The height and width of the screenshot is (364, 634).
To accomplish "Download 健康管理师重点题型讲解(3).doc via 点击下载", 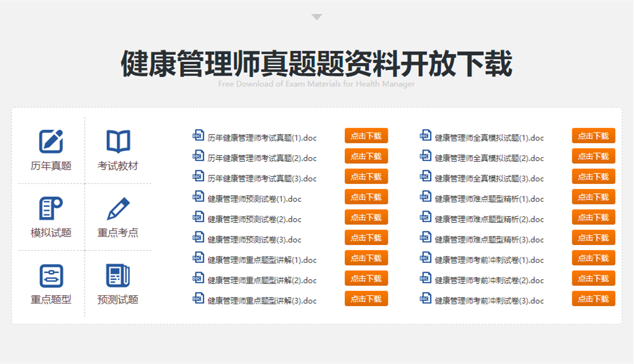I will click(366, 299).
